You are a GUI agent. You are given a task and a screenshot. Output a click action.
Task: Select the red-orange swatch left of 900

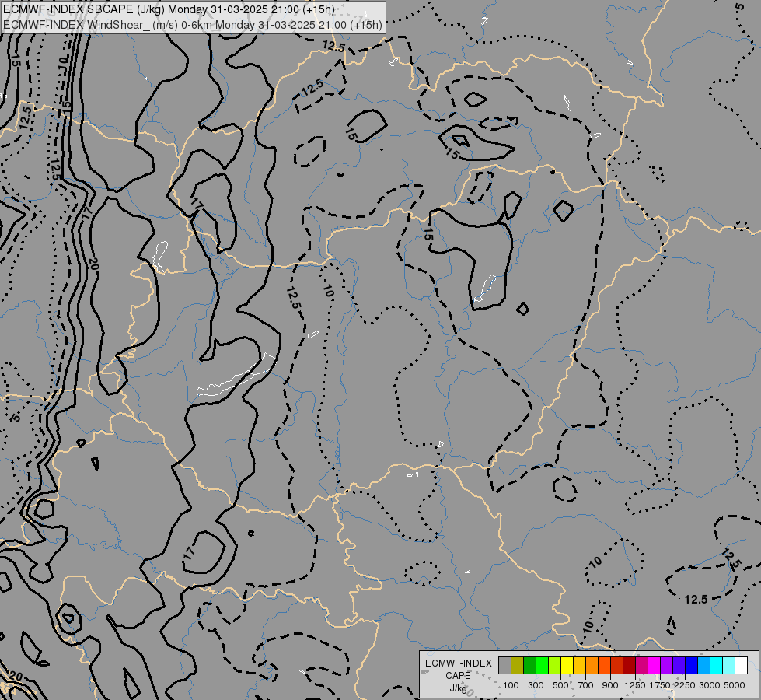pyautogui.click(x=604, y=665)
